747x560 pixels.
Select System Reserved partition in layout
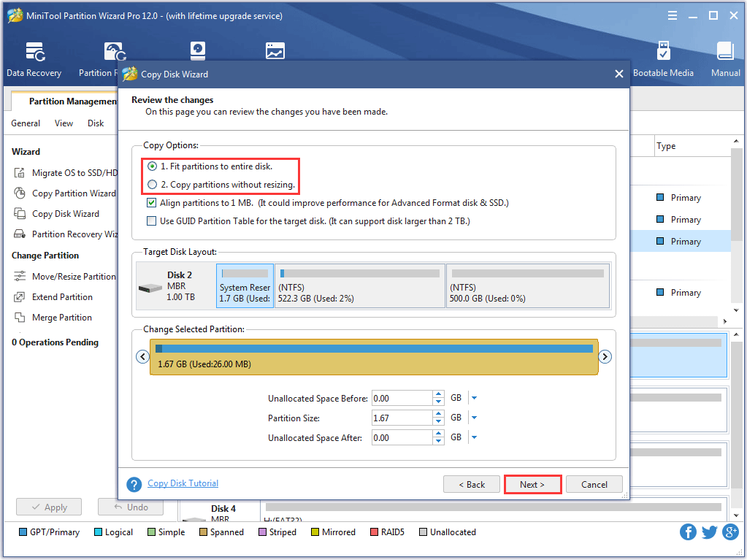(x=245, y=286)
